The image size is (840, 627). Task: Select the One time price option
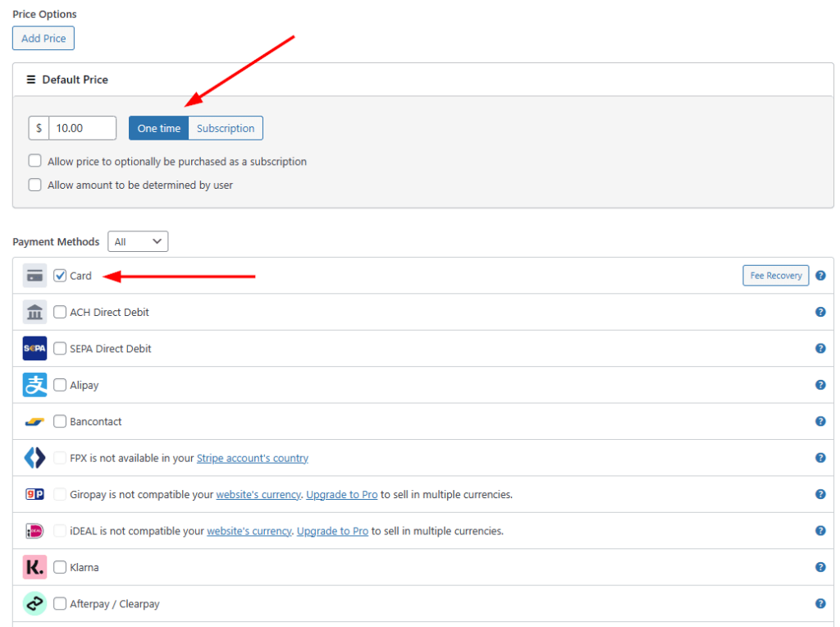(158, 128)
